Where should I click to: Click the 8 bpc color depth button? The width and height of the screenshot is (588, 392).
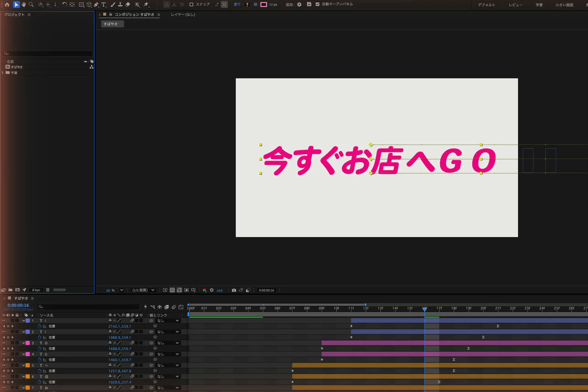coord(36,290)
